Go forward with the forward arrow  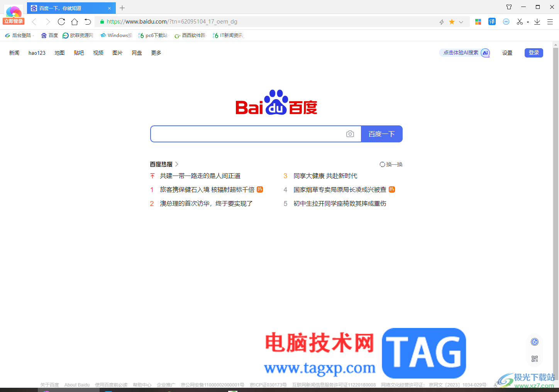click(48, 22)
